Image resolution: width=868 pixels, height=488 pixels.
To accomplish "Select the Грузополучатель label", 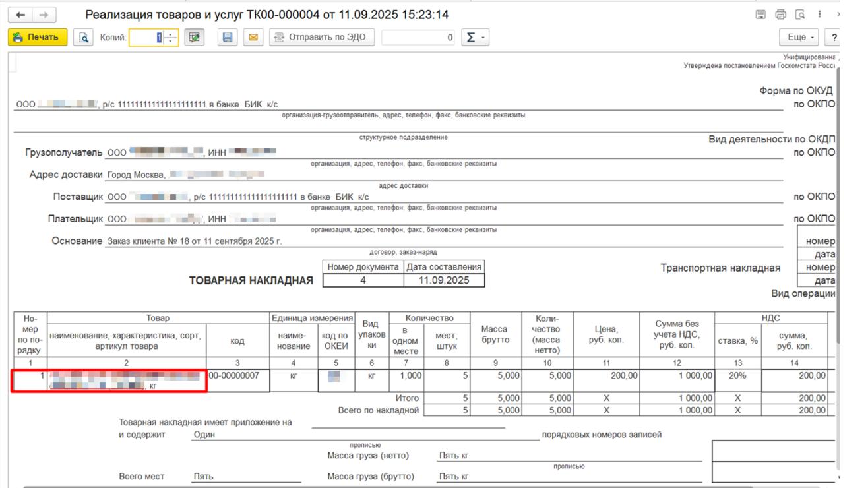I will (64, 152).
